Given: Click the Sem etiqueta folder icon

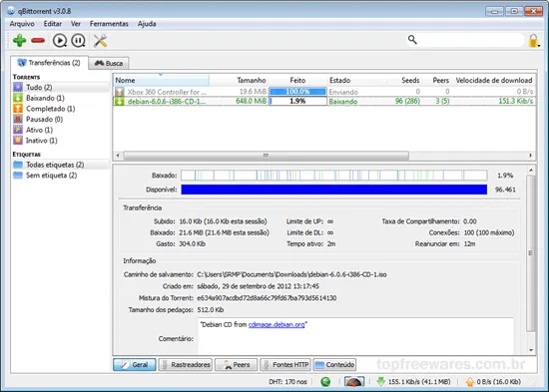Looking at the screenshot, I should pos(18,175).
